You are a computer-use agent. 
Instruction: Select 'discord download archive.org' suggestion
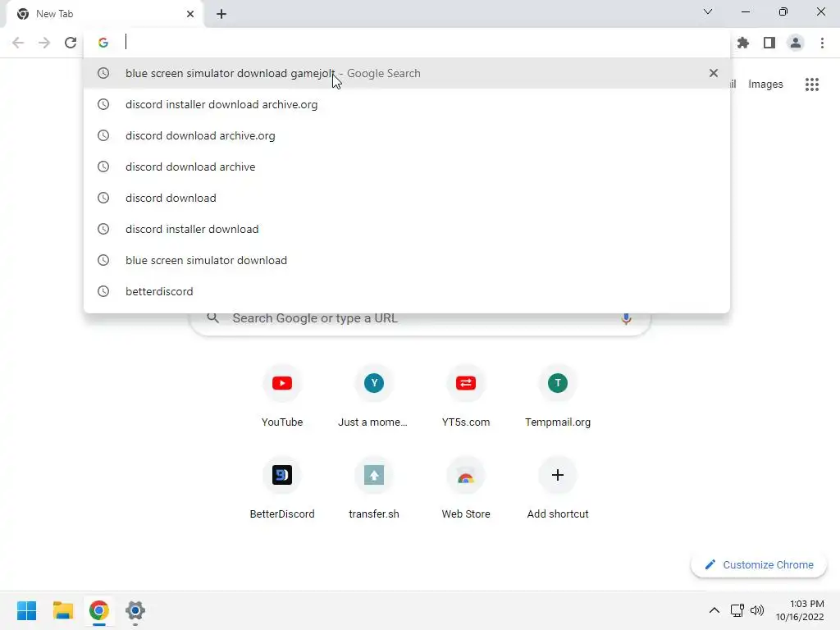click(x=407, y=135)
